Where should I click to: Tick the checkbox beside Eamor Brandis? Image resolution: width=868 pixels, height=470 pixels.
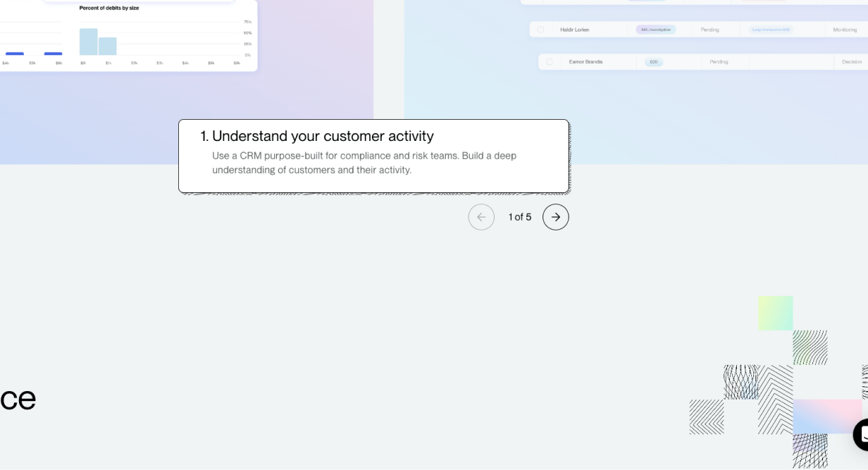click(x=550, y=62)
